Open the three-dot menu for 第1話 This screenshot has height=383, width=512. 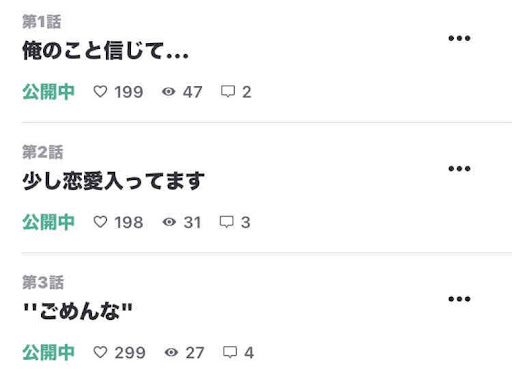(459, 38)
